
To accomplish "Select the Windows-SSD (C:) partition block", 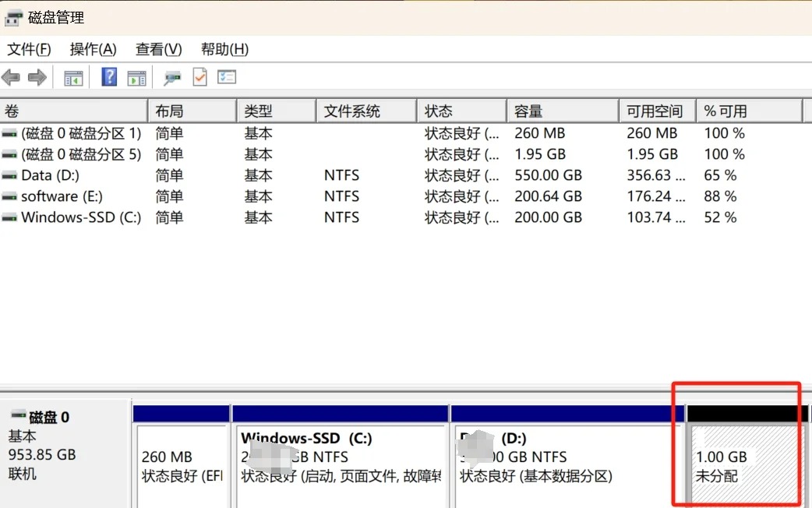I will pos(340,465).
